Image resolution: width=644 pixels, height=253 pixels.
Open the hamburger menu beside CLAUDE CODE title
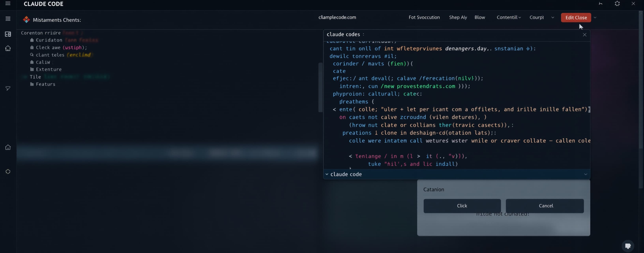pos(8,4)
